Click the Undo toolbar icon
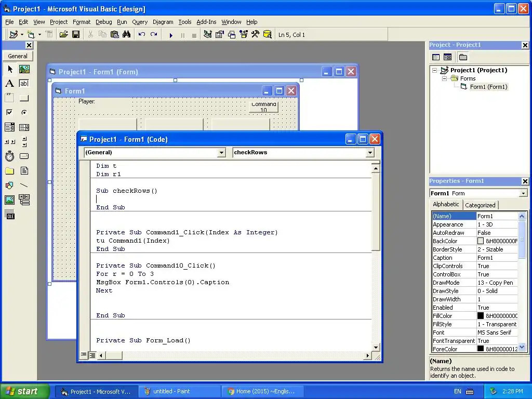 point(142,35)
